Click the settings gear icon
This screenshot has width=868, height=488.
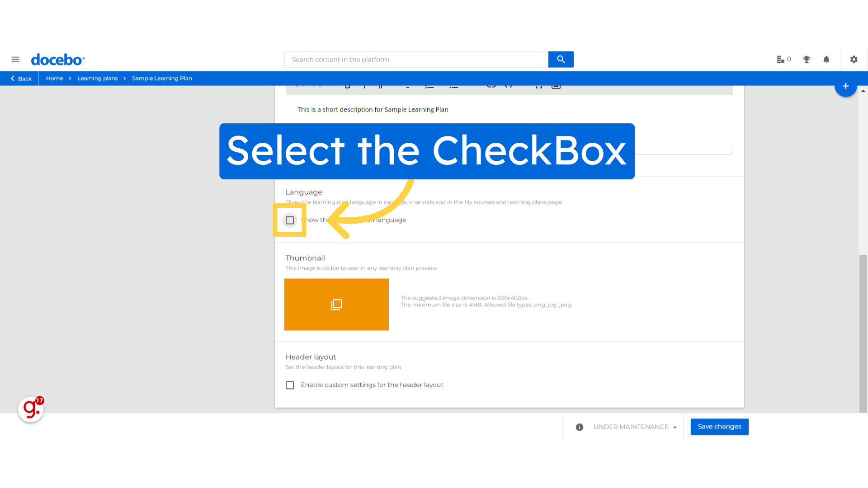pos(854,59)
